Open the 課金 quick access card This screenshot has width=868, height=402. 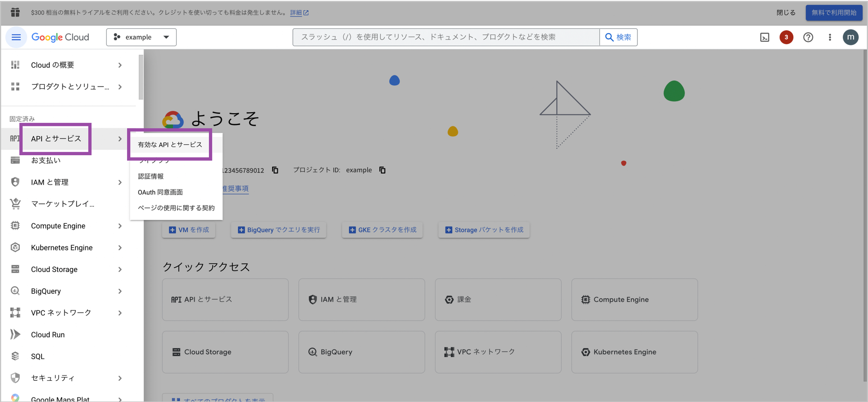coord(498,299)
